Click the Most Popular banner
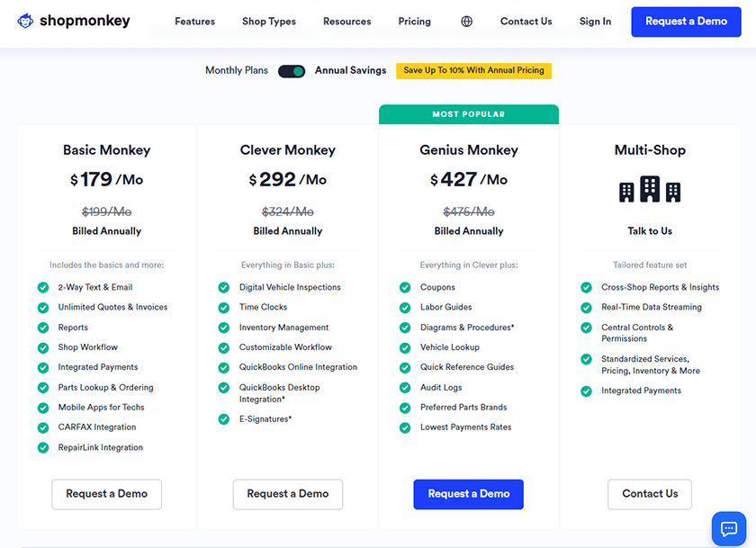756x548 pixels. pyautogui.click(x=469, y=114)
